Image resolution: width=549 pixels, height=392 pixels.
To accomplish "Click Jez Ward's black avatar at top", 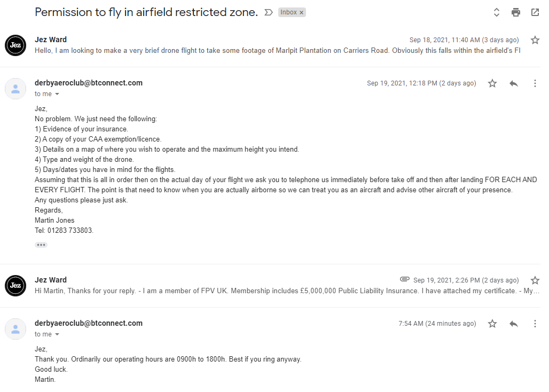I will 15,45.
